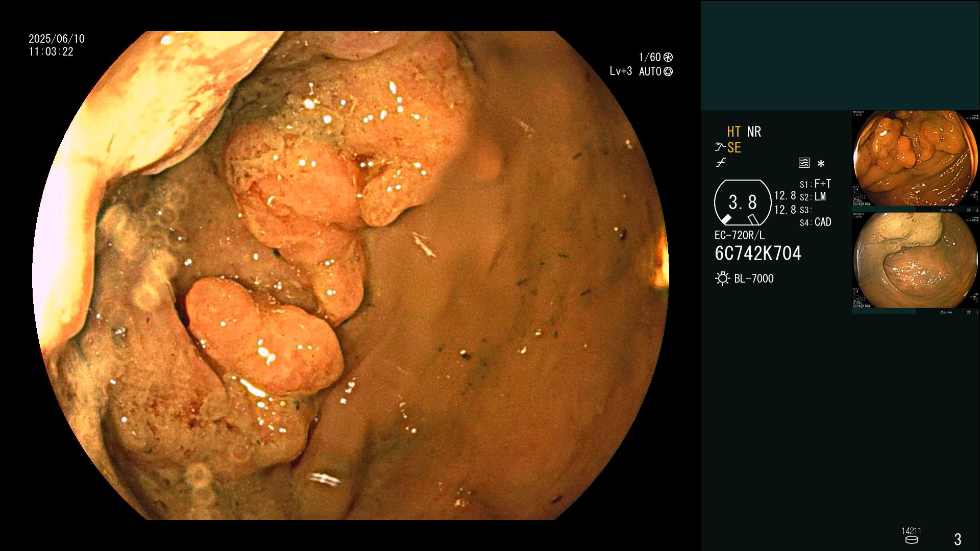
Task: Click the shutter speed icon beside 1/60
Action: (668, 57)
